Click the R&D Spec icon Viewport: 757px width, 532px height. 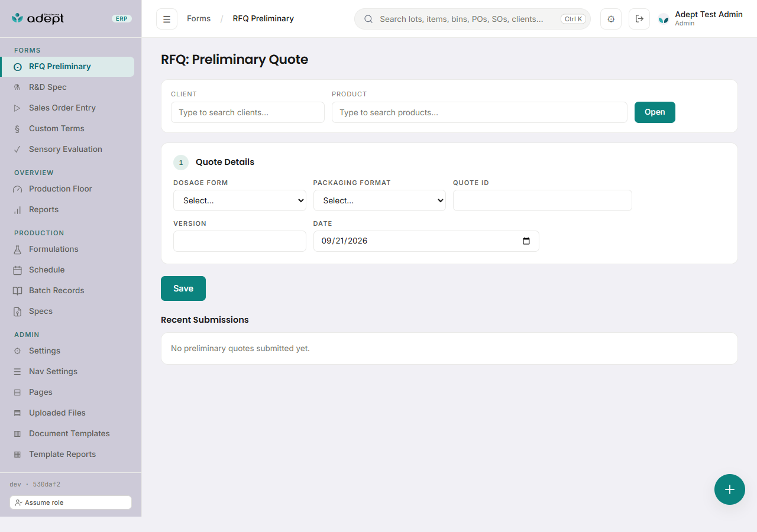pos(17,87)
